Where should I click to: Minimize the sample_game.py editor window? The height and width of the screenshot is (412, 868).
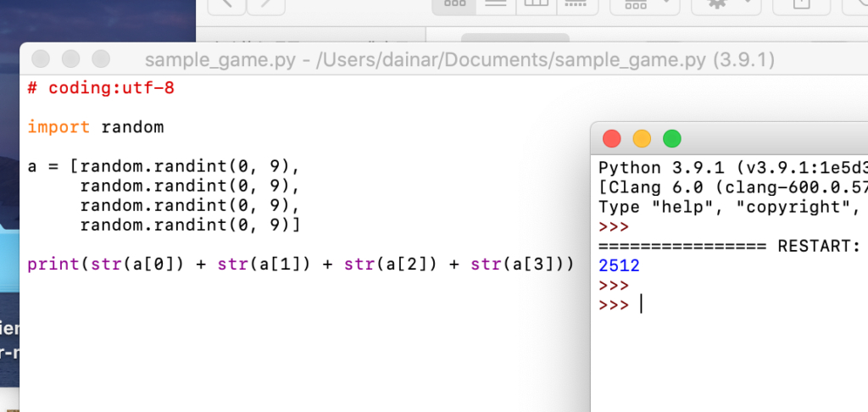[71, 59]
